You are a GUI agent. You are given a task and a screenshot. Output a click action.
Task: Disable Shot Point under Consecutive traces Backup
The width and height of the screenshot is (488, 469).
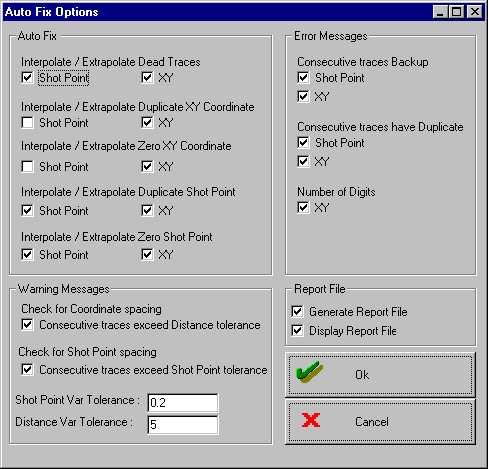click(303, 78)
